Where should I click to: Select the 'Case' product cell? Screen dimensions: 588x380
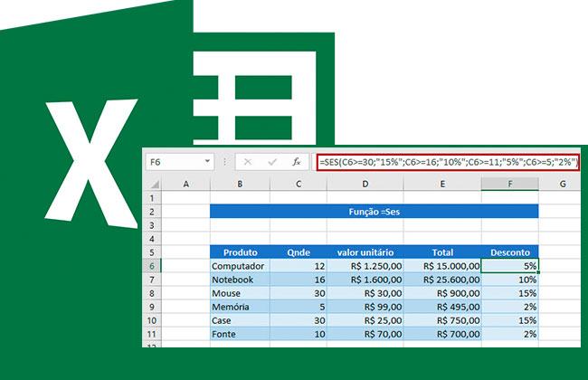240,320
